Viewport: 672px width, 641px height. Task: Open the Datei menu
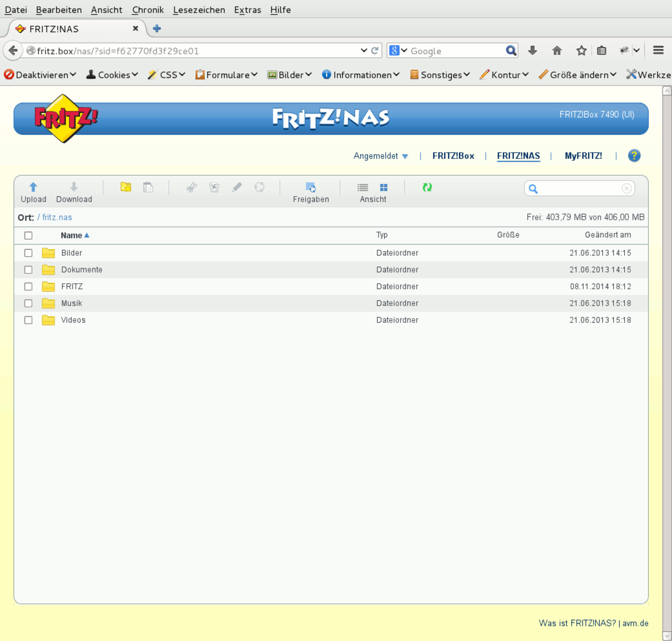[x=16, y=9]
